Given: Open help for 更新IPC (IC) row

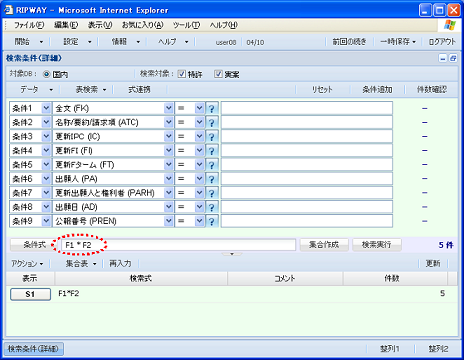Looking at the screenshot, I should [x=212, y=136].
